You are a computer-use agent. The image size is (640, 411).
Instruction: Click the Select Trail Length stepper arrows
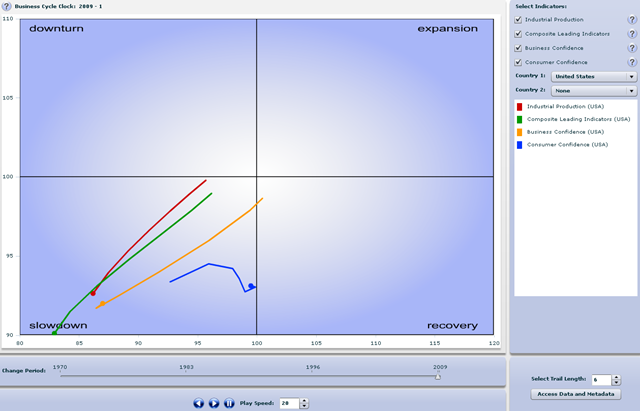point(617,380)
